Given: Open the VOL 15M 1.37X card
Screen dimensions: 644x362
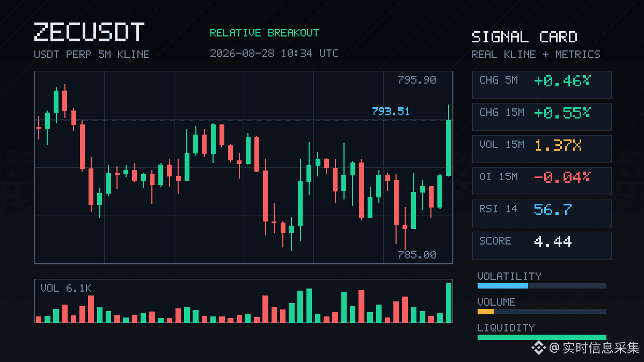Looking at the screenshot, I should [x=541, y=149].
